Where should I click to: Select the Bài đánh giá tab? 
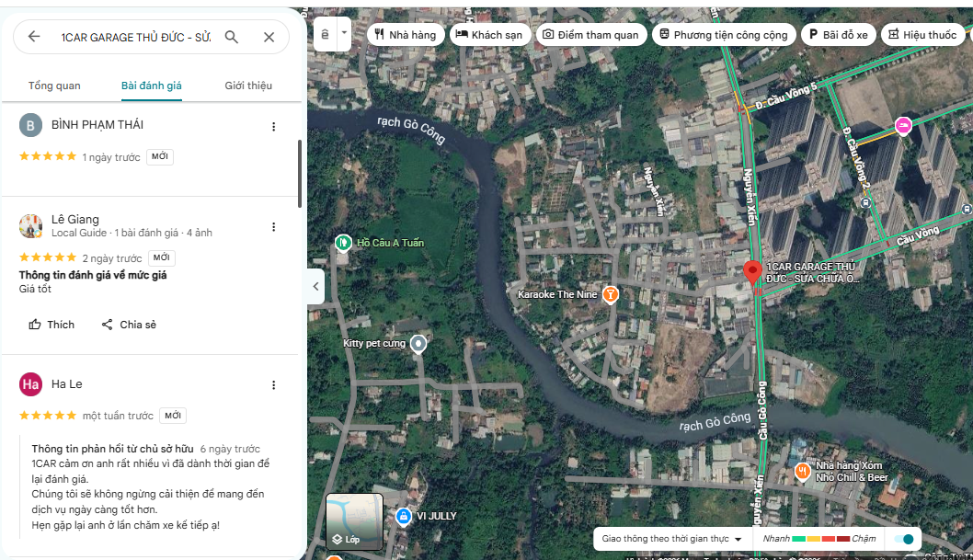(152, 86)
